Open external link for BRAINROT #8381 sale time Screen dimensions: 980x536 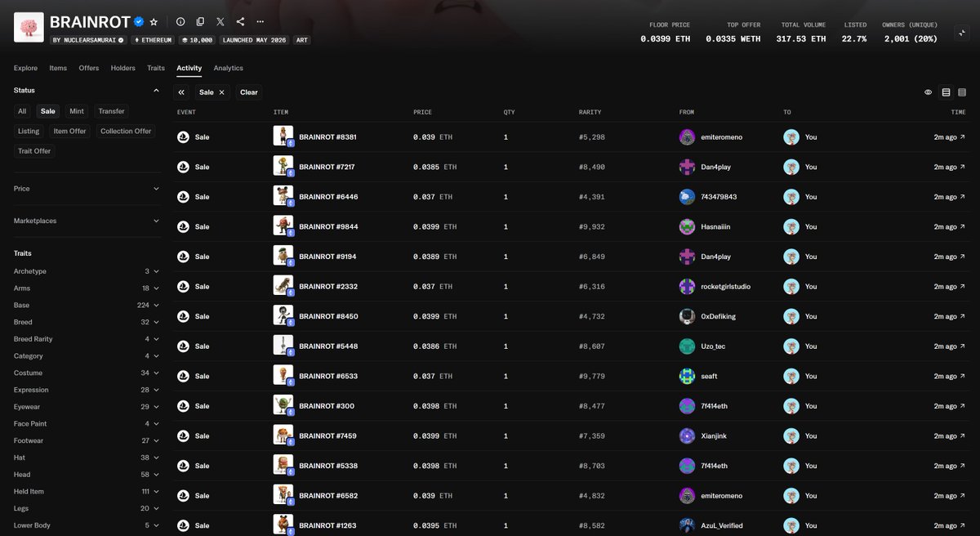click(x=962, y=137)
